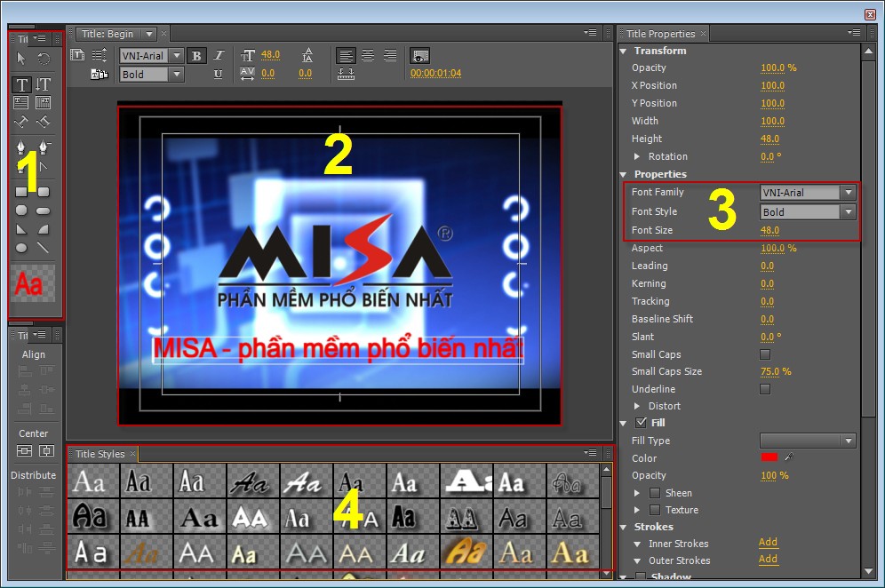
Task: Select the Pen tool
Action: (x=21, y=147)
